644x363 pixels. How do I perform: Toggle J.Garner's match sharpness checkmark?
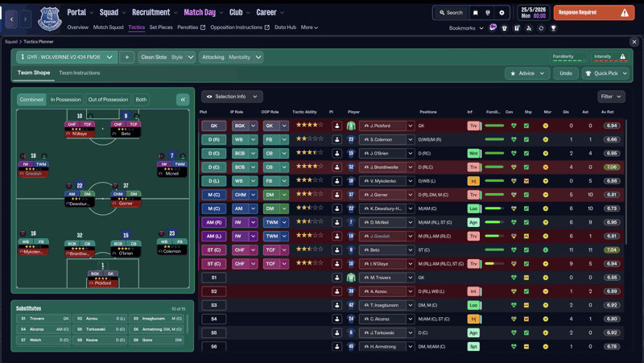point(526,195)
